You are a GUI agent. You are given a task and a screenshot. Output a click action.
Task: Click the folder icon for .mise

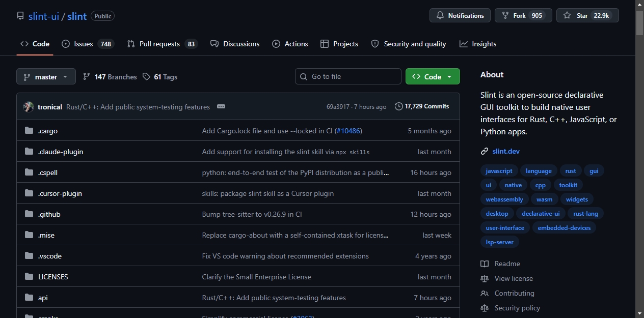[x=29, y=235]
